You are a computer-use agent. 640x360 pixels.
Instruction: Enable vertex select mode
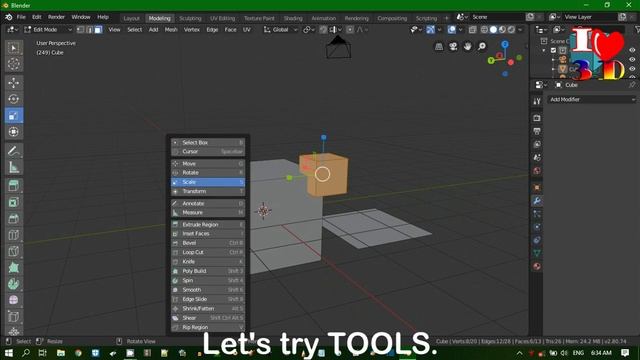pyautogui.click(x=80, y=29)
